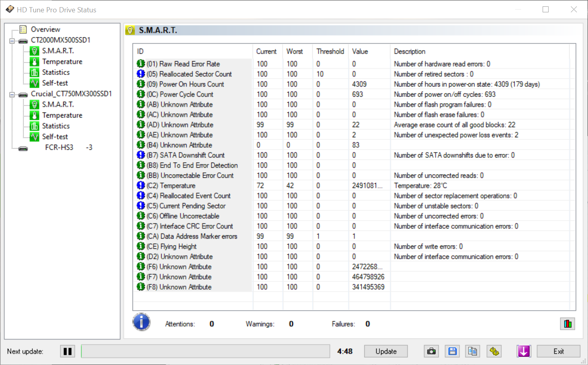
Task: Click the status icon of (AC) Unknown Attribute
Action: [141, 115]
